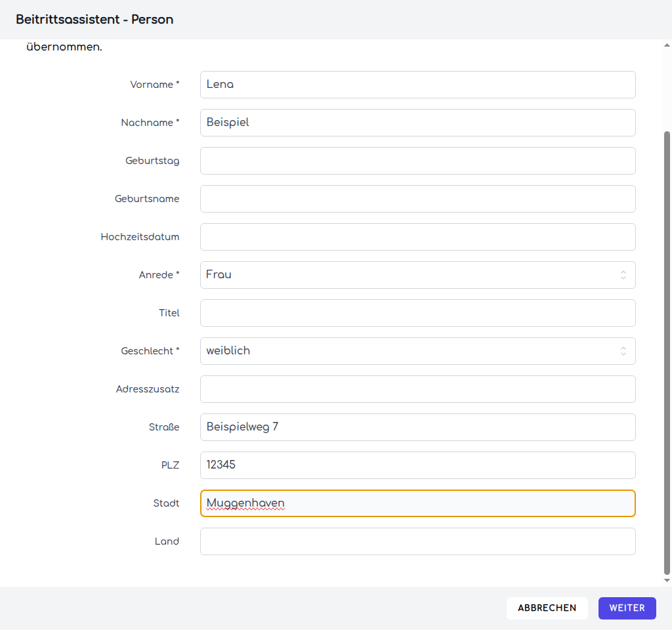Click the Stadt field containing Muggenhaven
The height and width of the screenshot is (630, 672).
tap(418, 503)
